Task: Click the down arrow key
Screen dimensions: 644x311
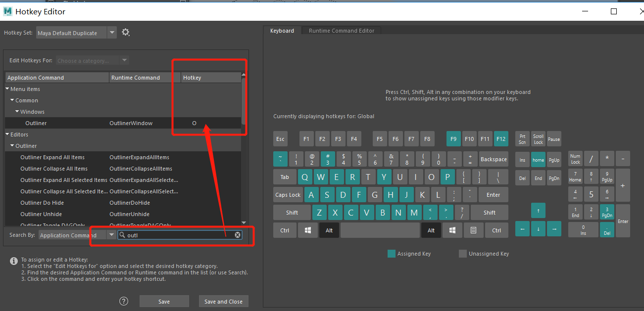Action: coord(538,229)
